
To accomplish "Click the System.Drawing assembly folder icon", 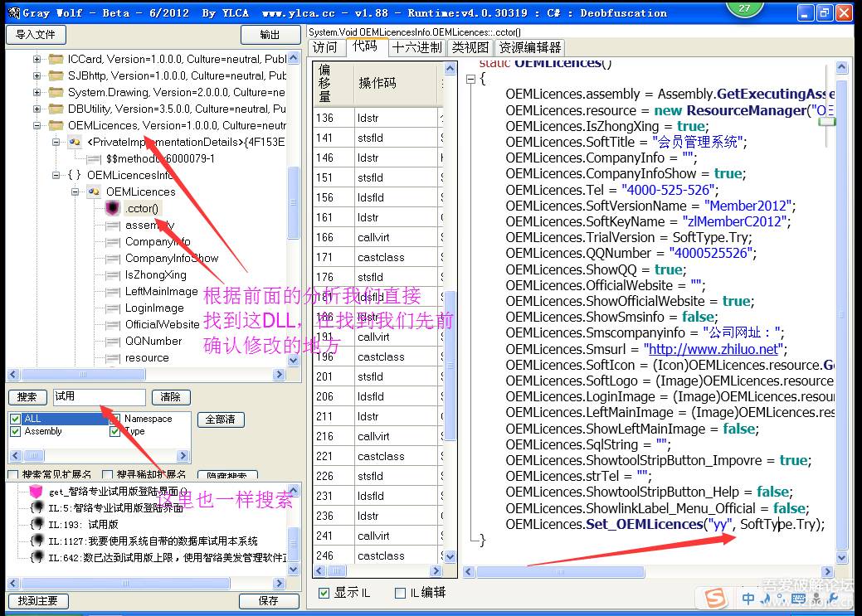I will (56, 92).
